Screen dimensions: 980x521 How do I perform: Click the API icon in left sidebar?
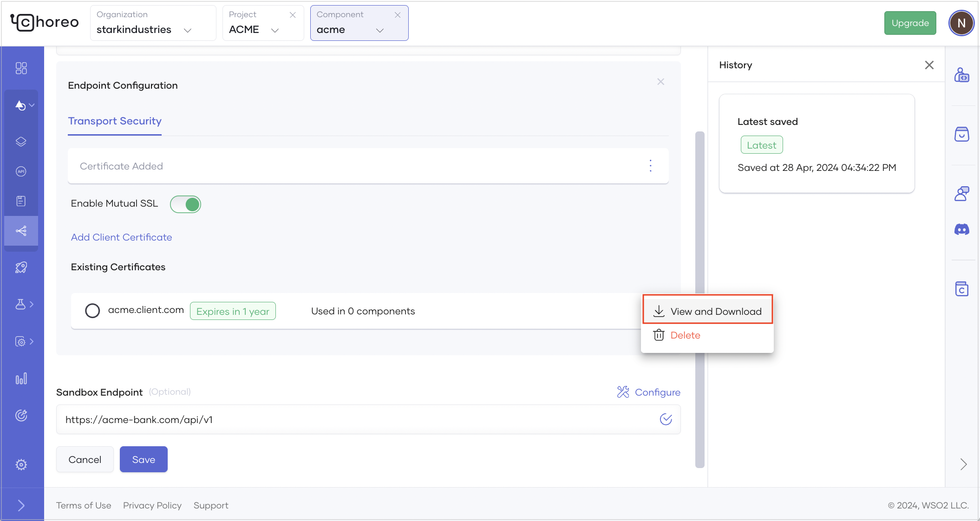[x=21, y=171]
